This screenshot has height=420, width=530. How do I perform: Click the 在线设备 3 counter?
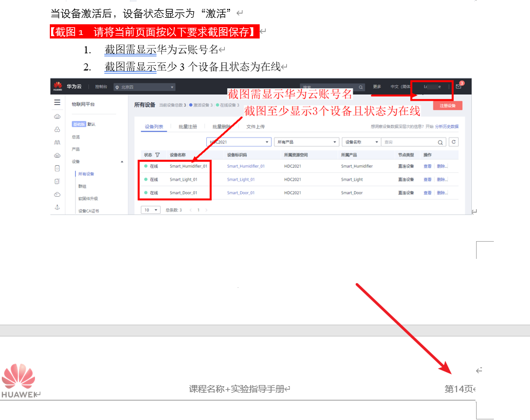pyautogui.click(x=228, y=105)
